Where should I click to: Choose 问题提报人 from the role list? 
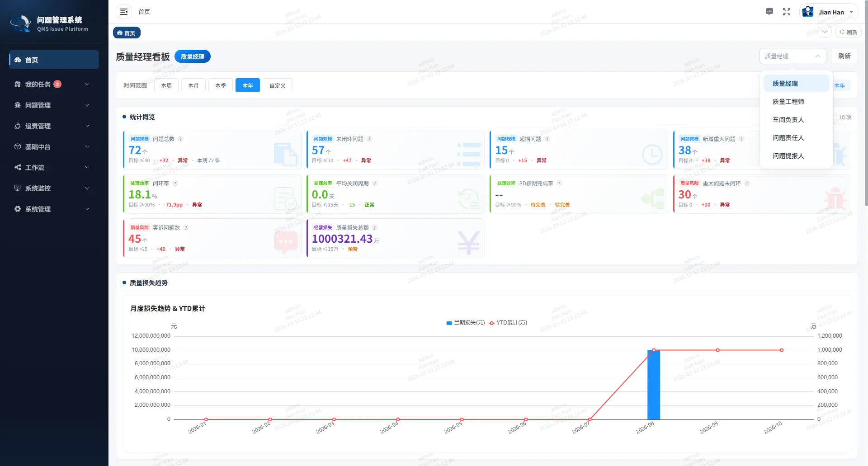click(796, 156)
